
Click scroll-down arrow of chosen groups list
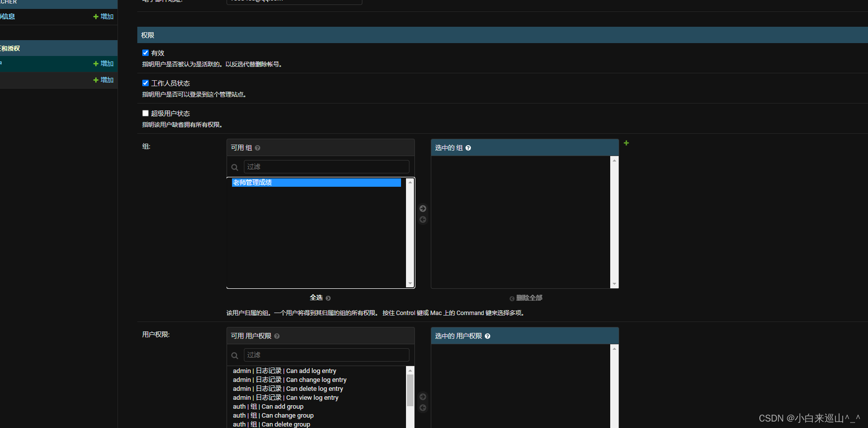(614, 284)
